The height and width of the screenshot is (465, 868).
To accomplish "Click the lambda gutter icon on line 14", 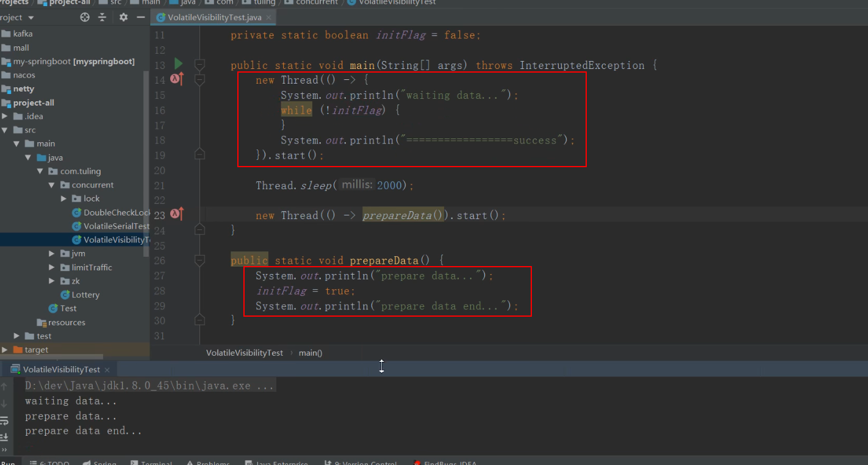I will pos(177,79).
